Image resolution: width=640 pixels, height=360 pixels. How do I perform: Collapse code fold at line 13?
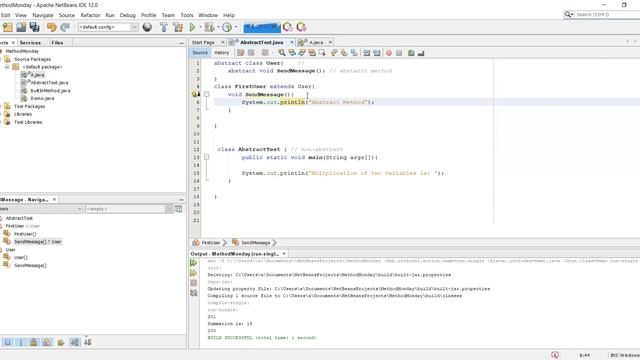point(207,157)
